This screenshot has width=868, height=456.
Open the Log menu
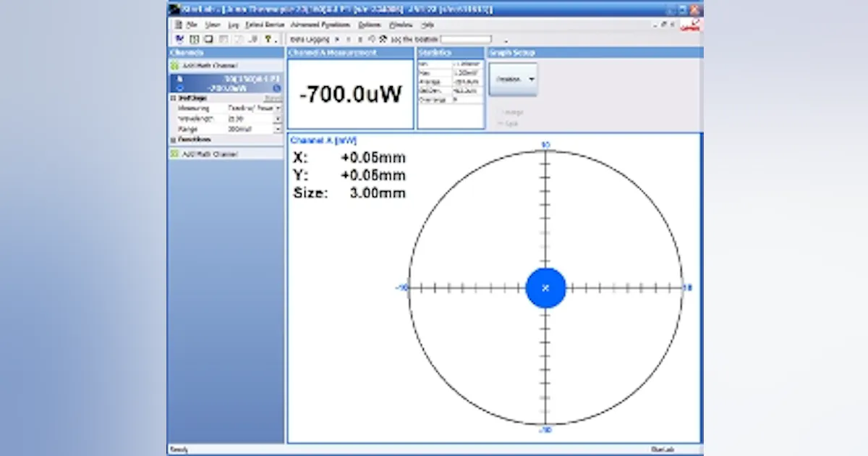(234, 25)
